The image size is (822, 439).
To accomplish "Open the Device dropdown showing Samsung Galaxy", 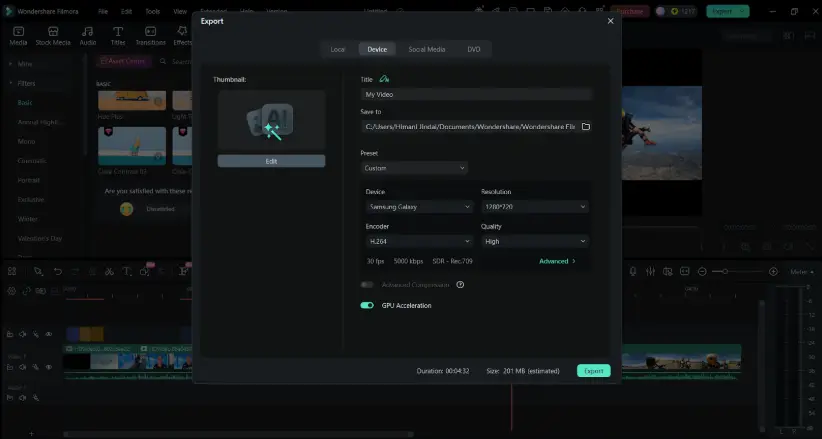I will click(418, 207).
